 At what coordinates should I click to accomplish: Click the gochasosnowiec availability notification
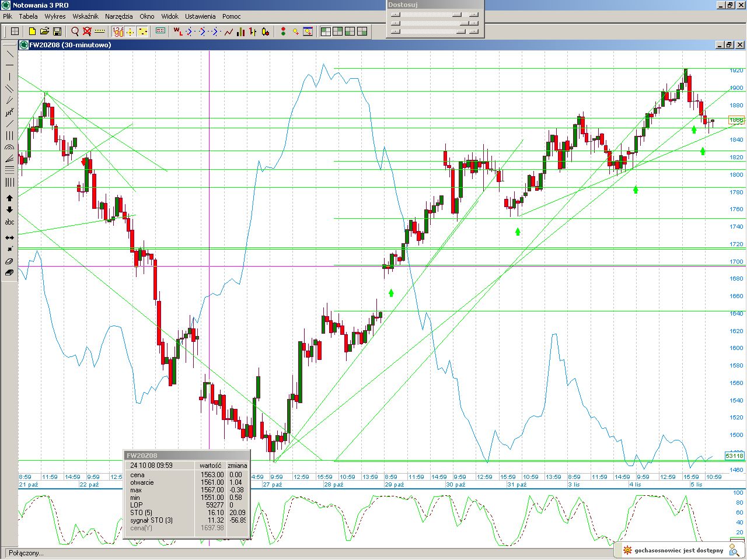[678, 550]
